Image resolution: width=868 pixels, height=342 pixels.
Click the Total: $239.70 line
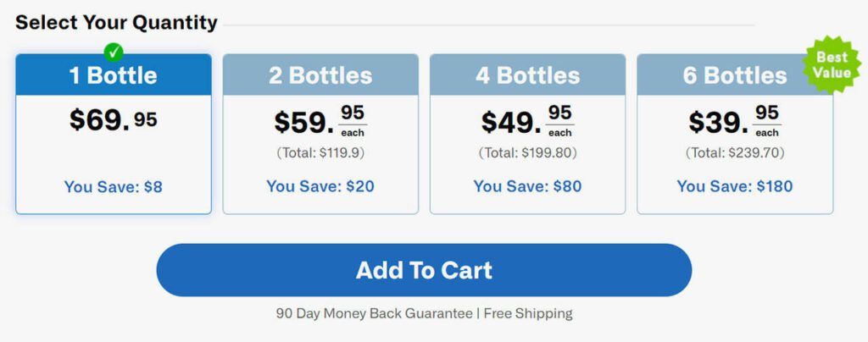pos(734,153)
